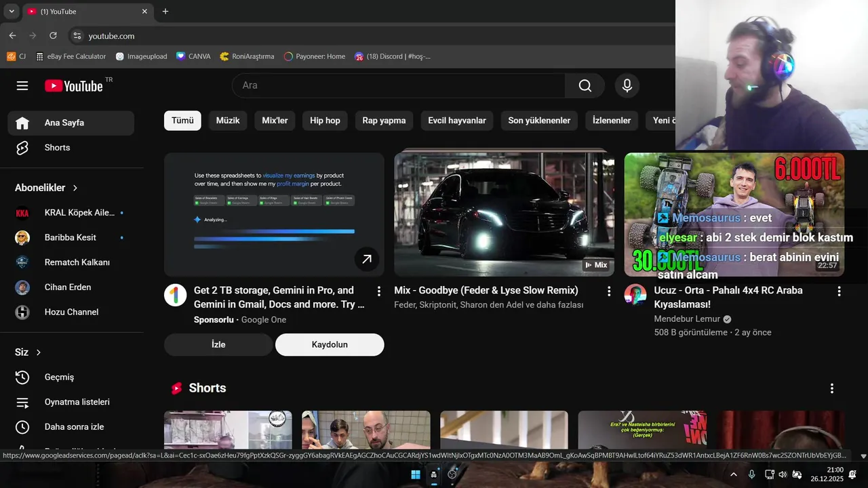Screen dimensions: 868x488
Task: Click the magnifier search button
Action: pyautogui.click(x=585, y=85)
